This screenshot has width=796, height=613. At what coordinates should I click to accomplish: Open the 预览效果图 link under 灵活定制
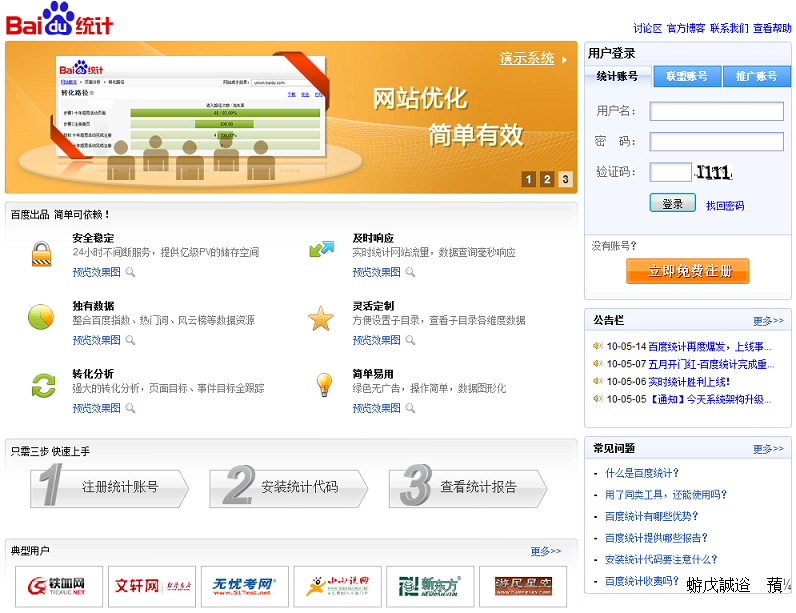376,340
